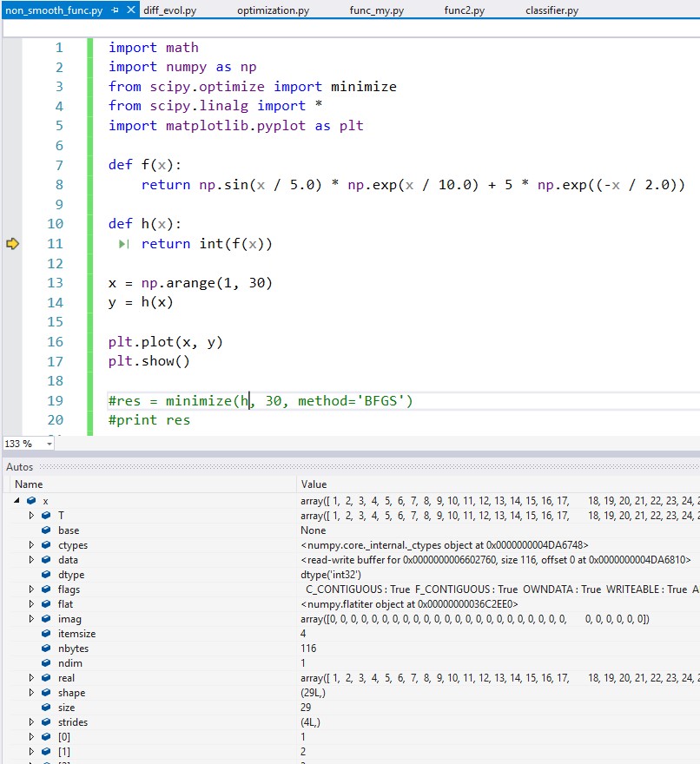Switch to the optimization.py tab
The image size is (700, 764).
[273, 10]
